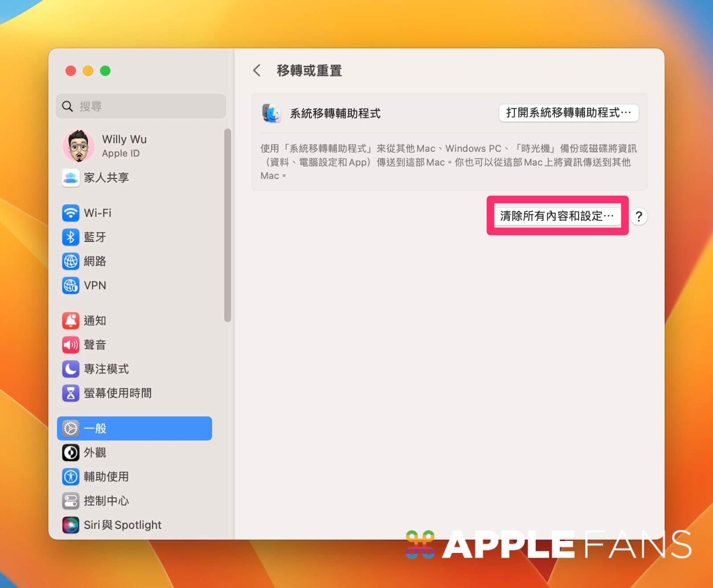
Task: Open VPN settings from the sidebar icon
Action: pyautogui.click(x=71, y=286)
